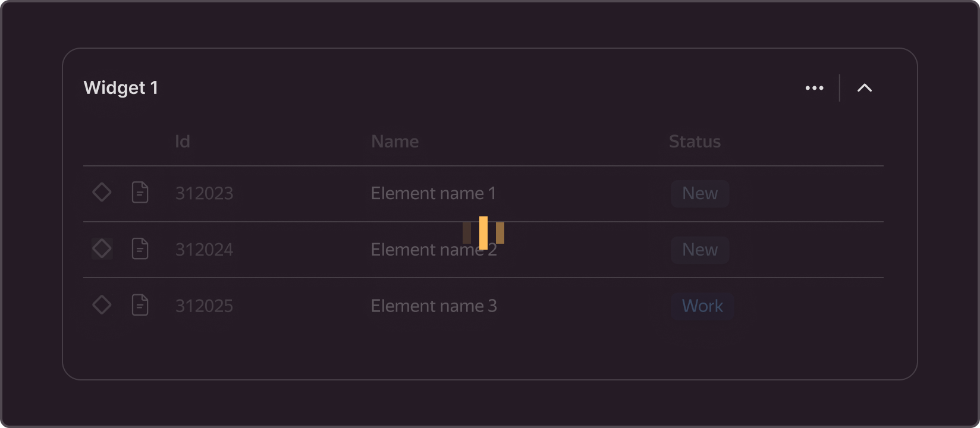Screen dimensions: 980x428
Task: Sort by the Id column header
Action: click(x=183, y=141)
